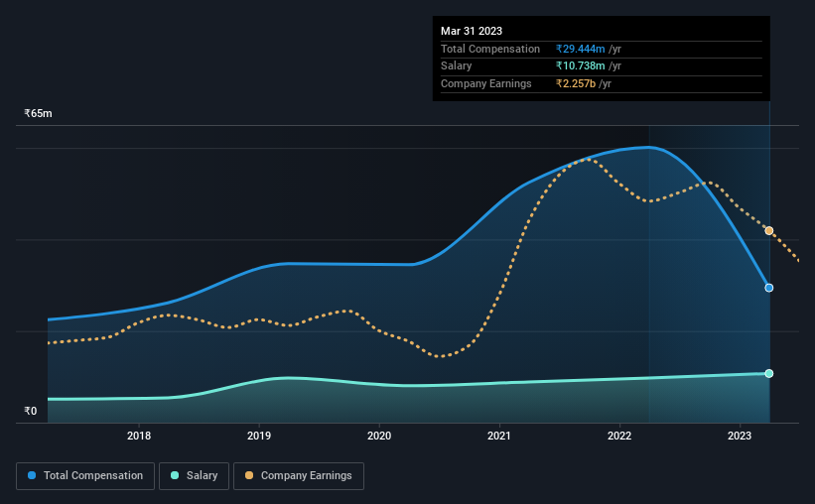Toggle the Total Compensation legend button
The image size is (815, 504).
tap(85, 476)
